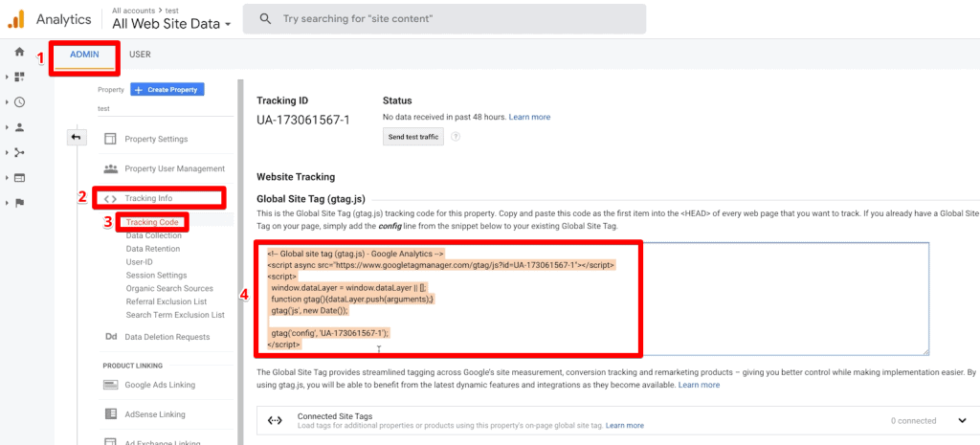Click the Property User Management people icon

[x=111, y=168]
